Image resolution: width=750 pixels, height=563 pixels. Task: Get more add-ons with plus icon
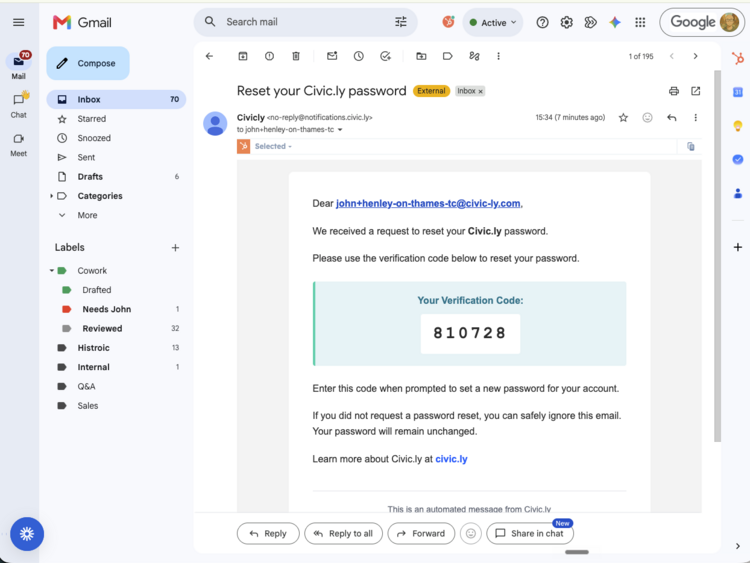pyautogui.click(x=738, y=247)
